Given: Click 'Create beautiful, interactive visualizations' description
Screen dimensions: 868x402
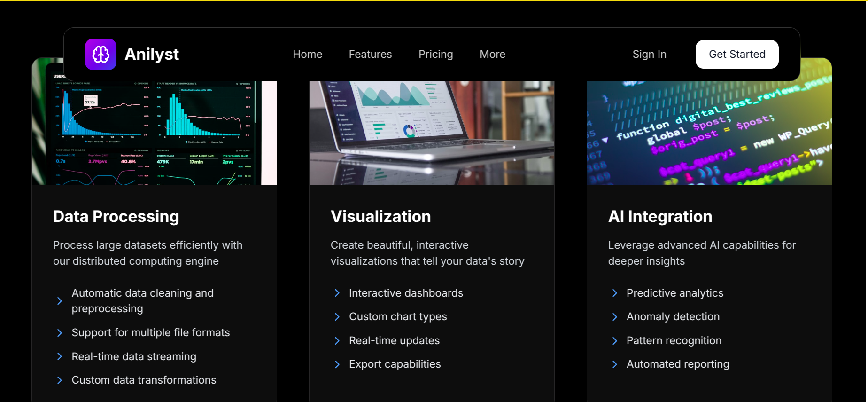Looking at the screenshot, I should pyautogui.click(x=427, y=253).
